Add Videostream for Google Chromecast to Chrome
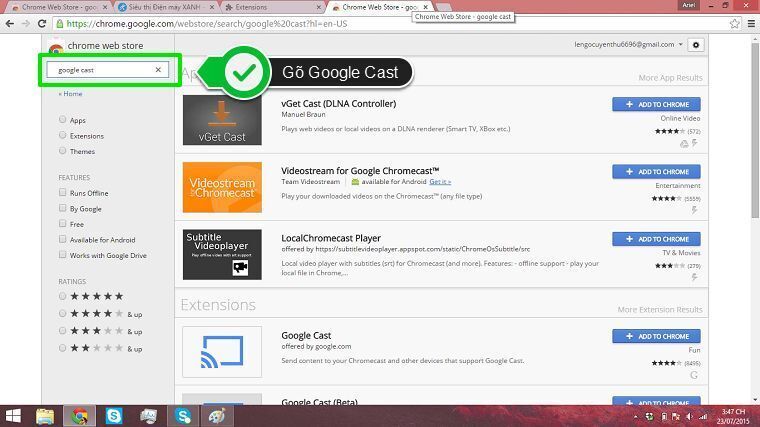The width and height of the screenshot is (760, 427). [656, 172]
